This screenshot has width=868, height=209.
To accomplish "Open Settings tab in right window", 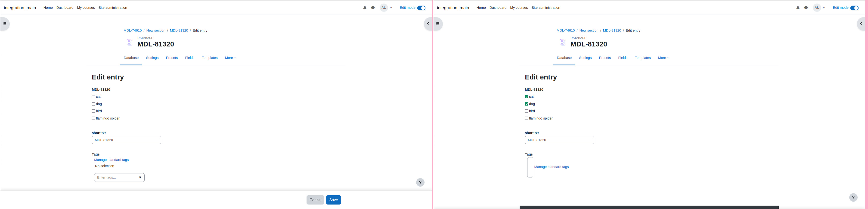I will pyautogui.click(x=585, y=58).
